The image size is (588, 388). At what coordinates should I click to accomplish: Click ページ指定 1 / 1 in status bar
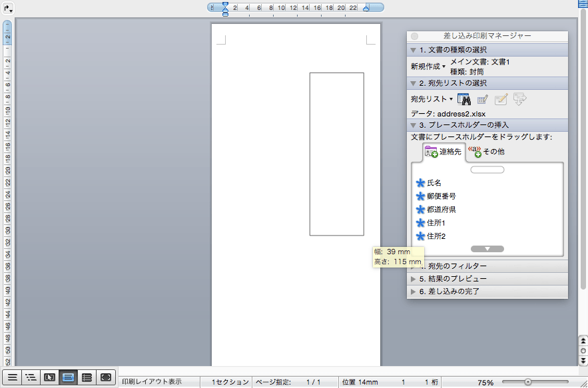pos(288,382)
